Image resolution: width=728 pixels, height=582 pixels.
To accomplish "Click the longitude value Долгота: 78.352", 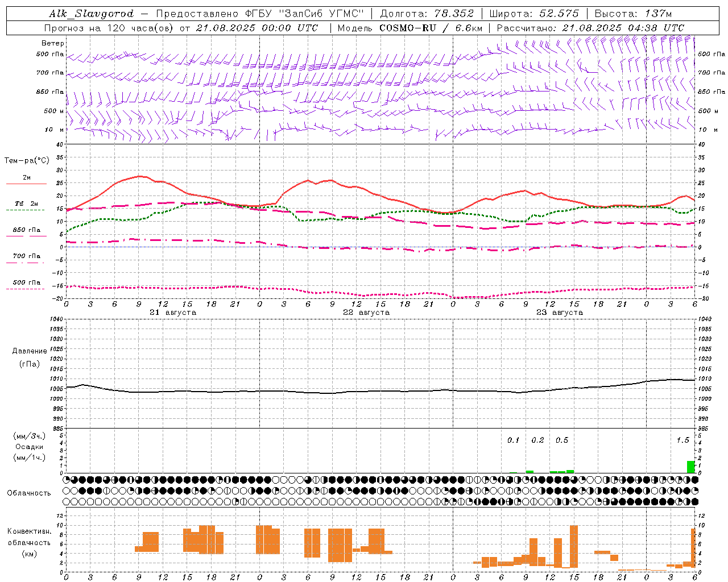I will (x=427, y=14).
